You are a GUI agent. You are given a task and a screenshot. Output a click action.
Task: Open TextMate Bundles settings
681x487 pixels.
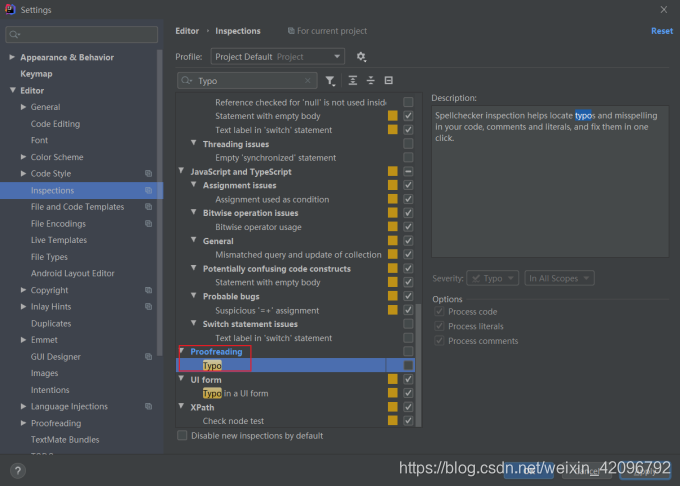pos(65,440)
